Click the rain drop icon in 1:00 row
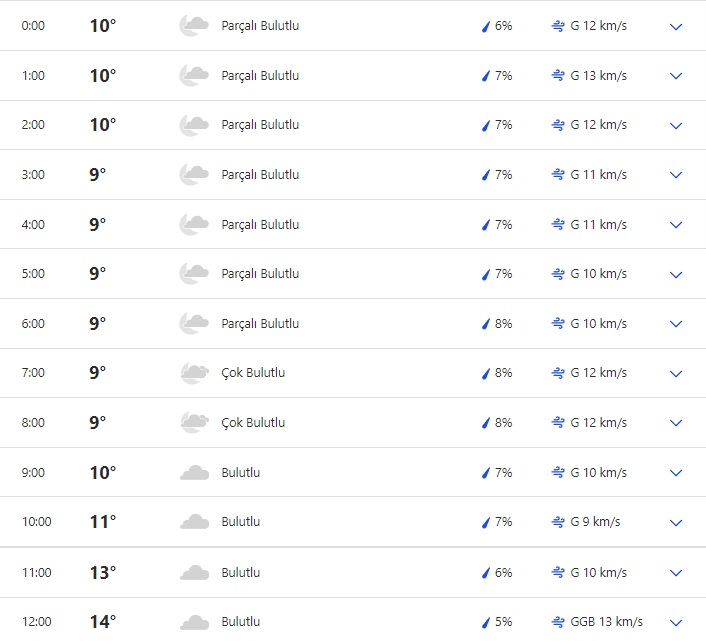706x641 pixels. pyautogui.click(x=486, y=76)
